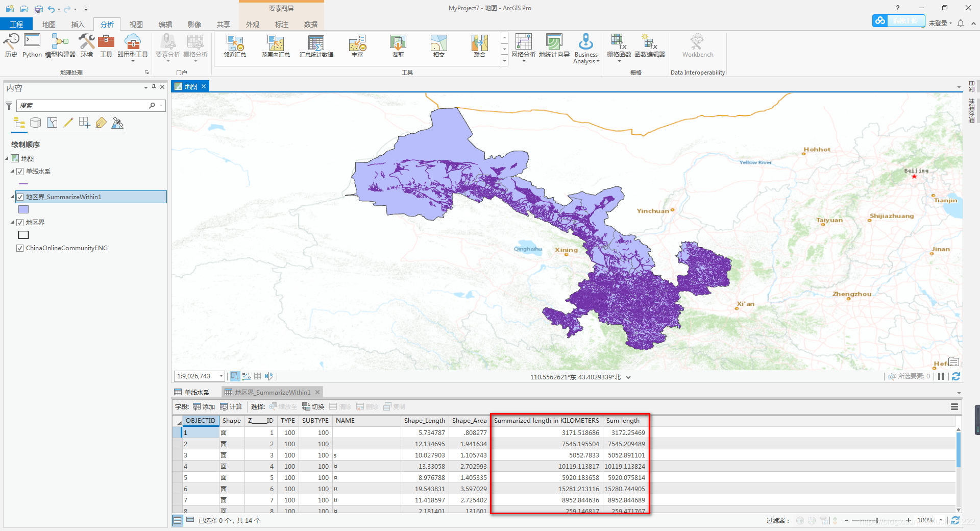Select the 汇总统计数据 tool

[x=316, y=46]
